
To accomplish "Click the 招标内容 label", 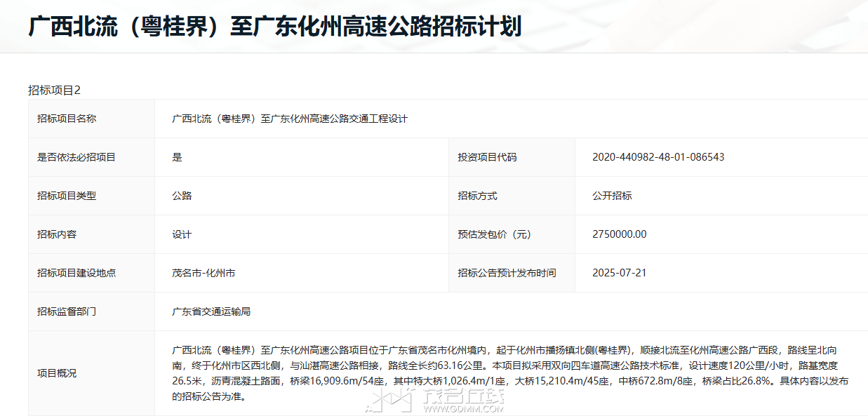I will pyautogui.click(x=57, y=234).
